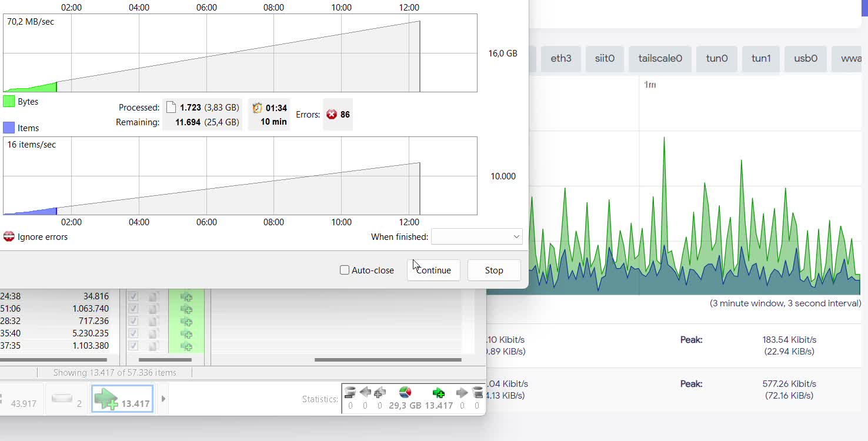Screen dimensions: 868x441
Task: Click the red errors cross icon
Action: [x=332, y=114]
